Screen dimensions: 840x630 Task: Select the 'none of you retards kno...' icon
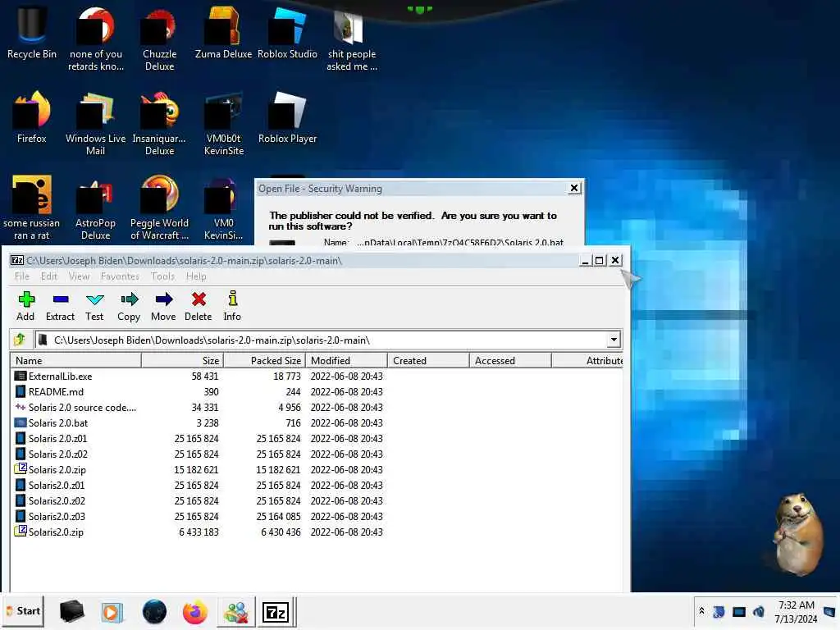click(x=95, y=39)
